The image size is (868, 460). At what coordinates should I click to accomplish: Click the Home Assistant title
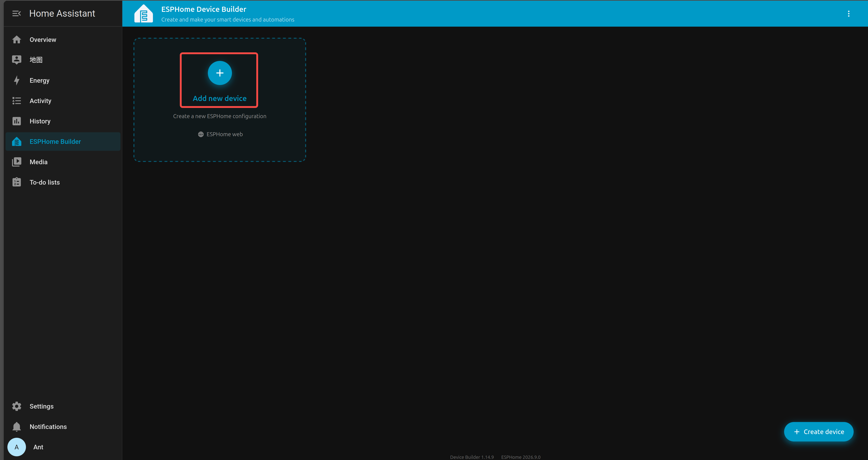(x=62, y=13)
